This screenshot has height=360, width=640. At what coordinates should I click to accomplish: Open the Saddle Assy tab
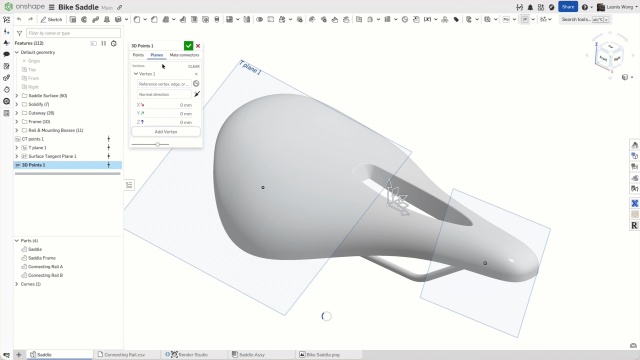(248, 355)
